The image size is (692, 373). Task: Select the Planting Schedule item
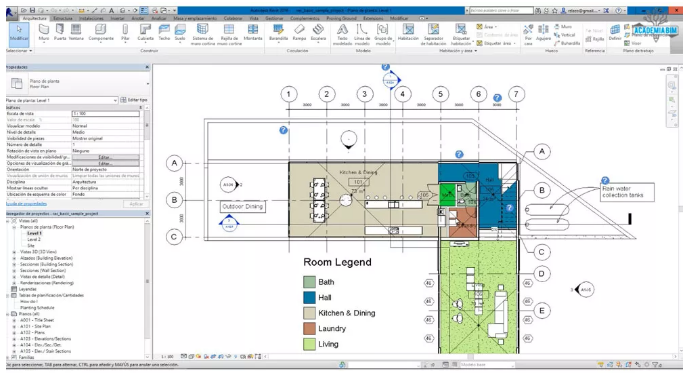coord(37,308)
